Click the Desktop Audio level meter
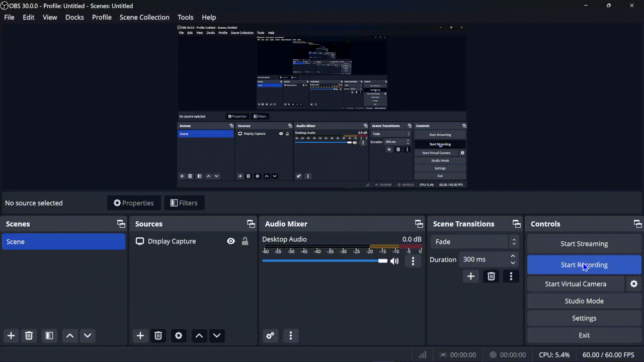The image size is (644, 362). click(x=342, y=246)
